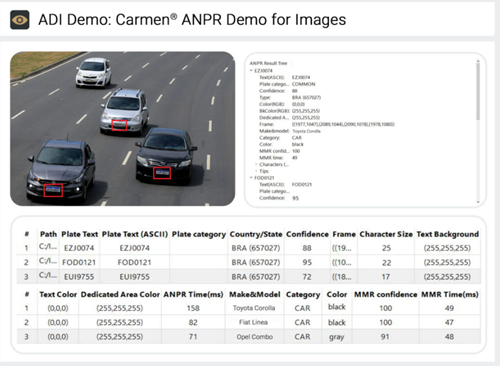Sort by Plate Text (ASCII) column header
The width and height of the screenshot is (500, 366).
click(x=135, y=234)
